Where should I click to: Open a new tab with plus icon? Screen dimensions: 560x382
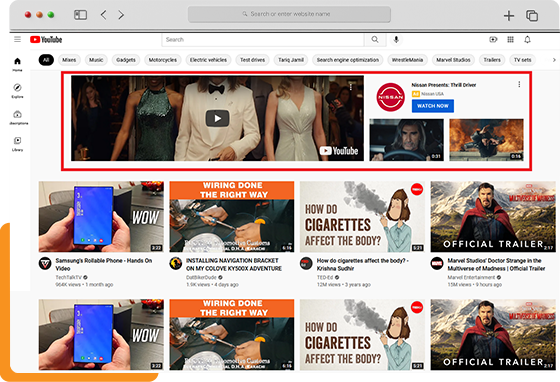coord(509,15)
